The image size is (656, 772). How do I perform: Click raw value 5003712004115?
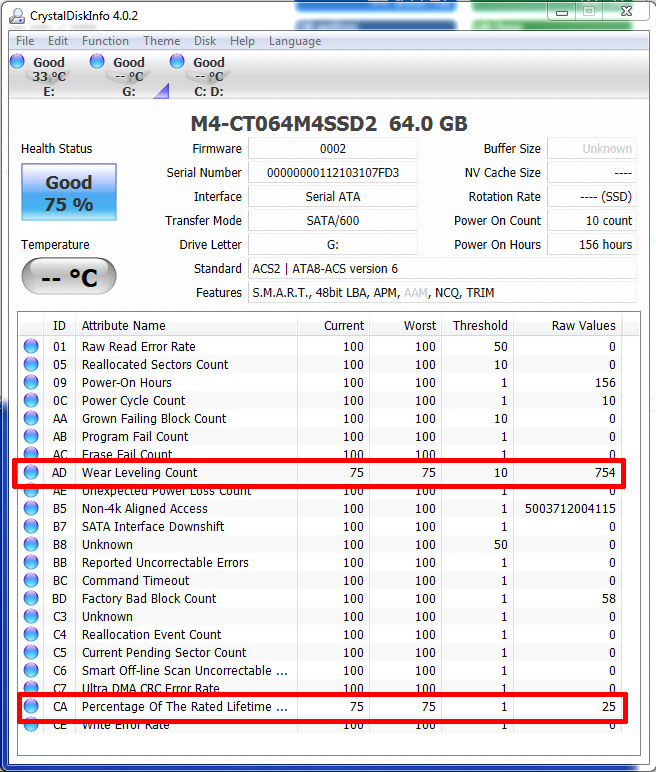pyautogui.click(x=570, y=509)
